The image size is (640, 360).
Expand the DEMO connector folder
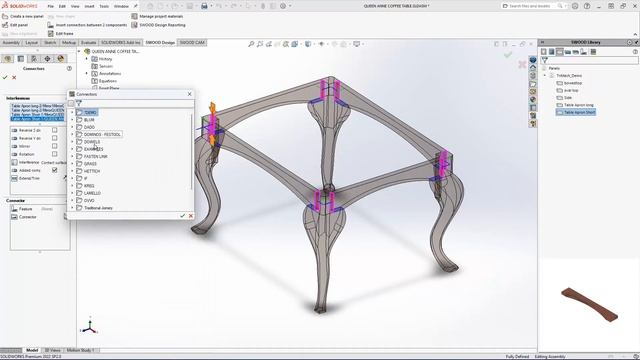pos(73,112)
